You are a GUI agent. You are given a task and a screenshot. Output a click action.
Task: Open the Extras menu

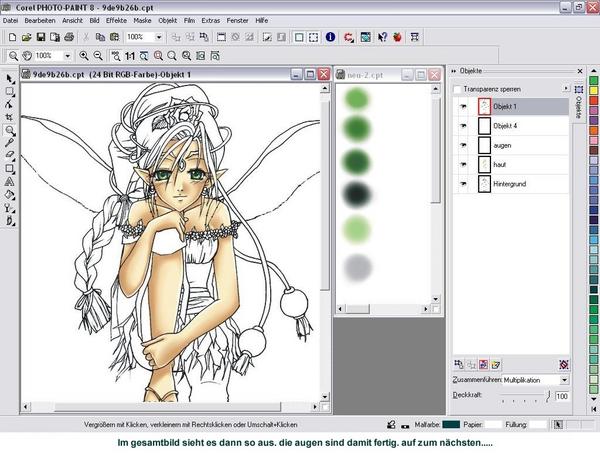tap(210, 21)
